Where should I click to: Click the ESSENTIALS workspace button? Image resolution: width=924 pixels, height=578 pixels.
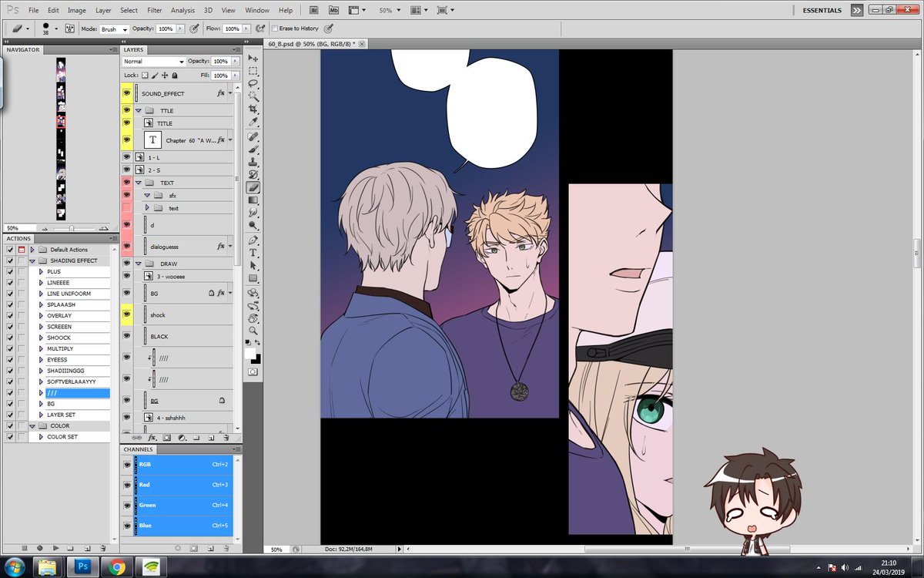[822, 10]
